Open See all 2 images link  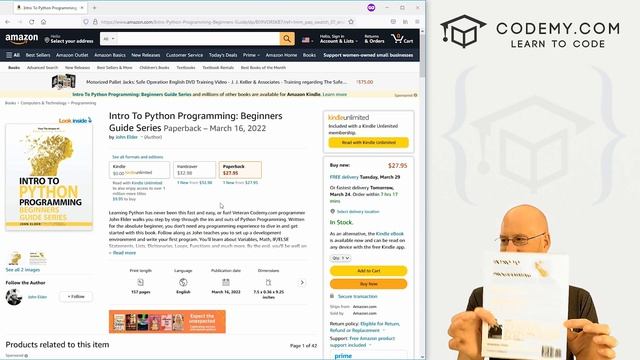[x=23, y=270]
